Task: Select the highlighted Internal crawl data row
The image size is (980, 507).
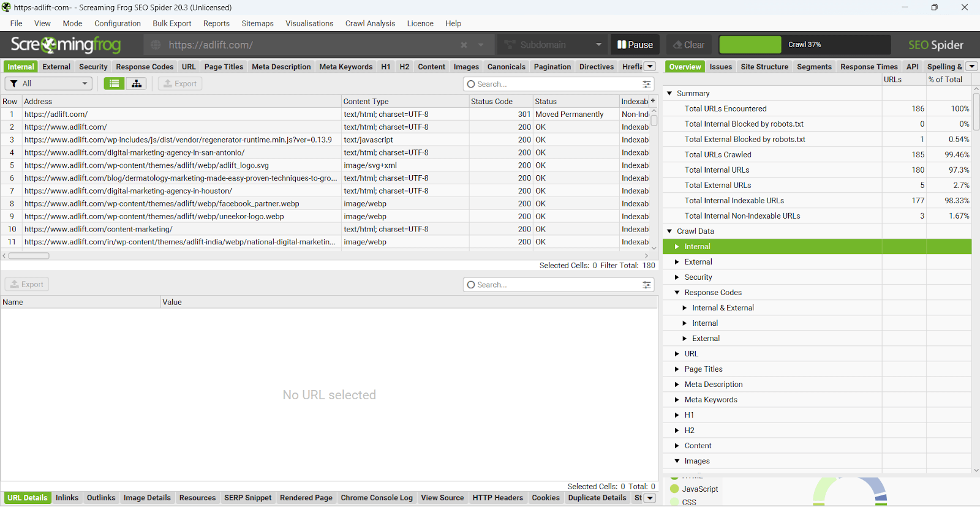Action: click(x=817, y=246)
